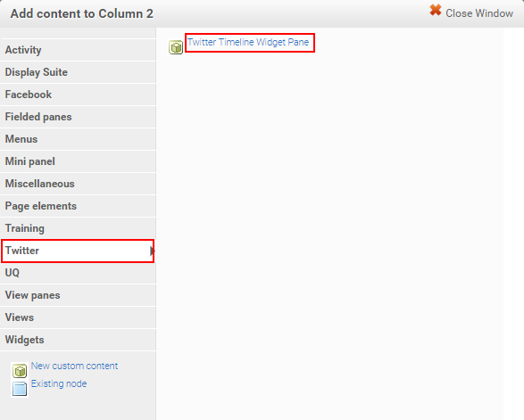This screenshot has width=524, height=420.
Task: Select the Activity category
Action: pyautogui.click(x=78, y=50)
